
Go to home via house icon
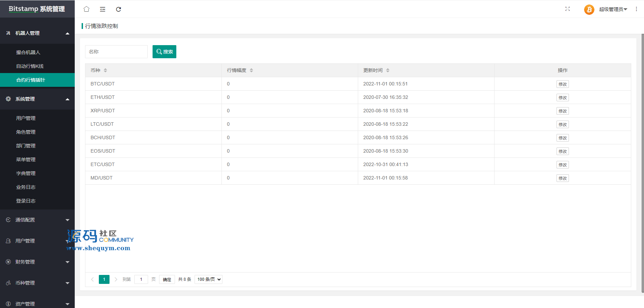(x=86, y=9)
